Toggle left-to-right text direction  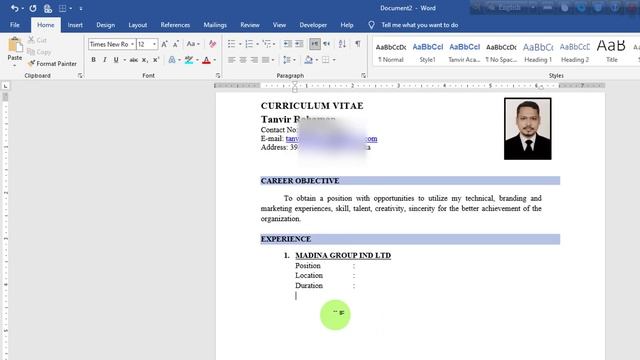315,44
